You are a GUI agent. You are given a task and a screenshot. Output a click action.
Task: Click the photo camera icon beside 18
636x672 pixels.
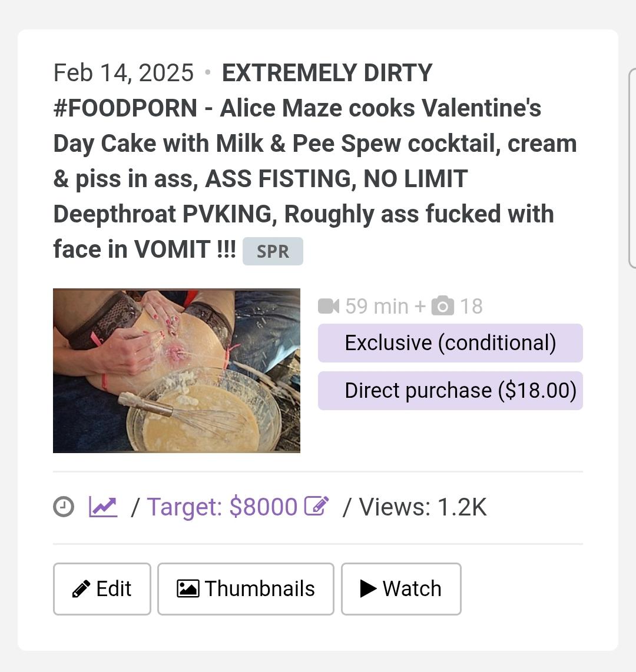tap(443, 306)
